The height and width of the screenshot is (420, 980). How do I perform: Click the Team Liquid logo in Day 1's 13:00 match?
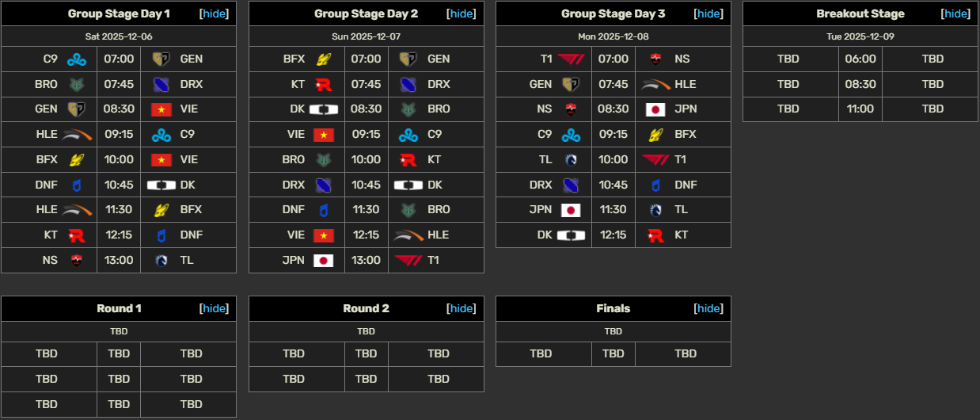click(161, 260)
